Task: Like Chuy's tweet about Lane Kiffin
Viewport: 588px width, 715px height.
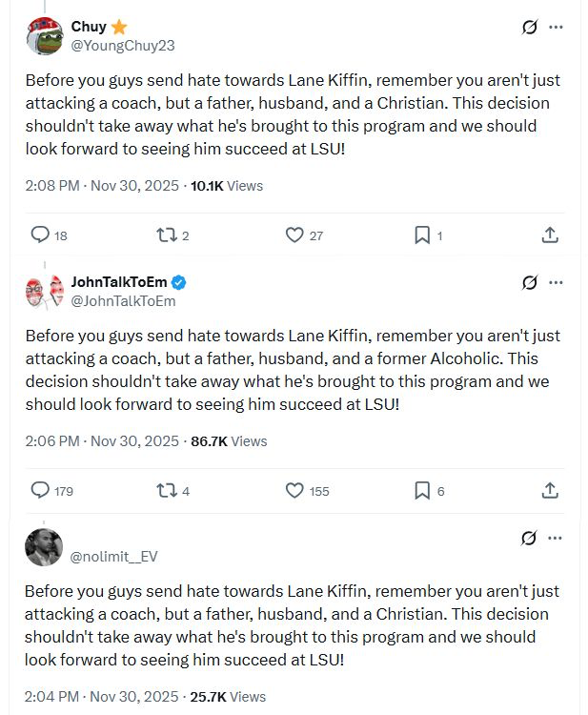Action: [x=294, y=235]
